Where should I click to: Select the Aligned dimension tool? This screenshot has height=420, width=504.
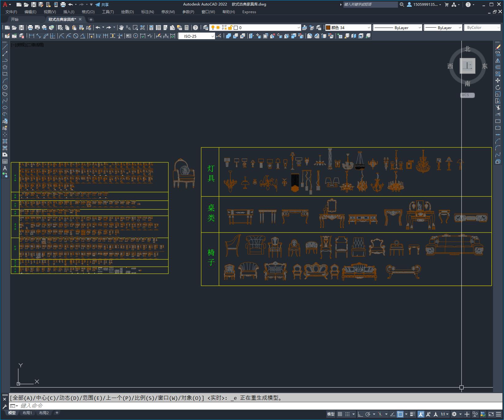(x=39, y=36)
